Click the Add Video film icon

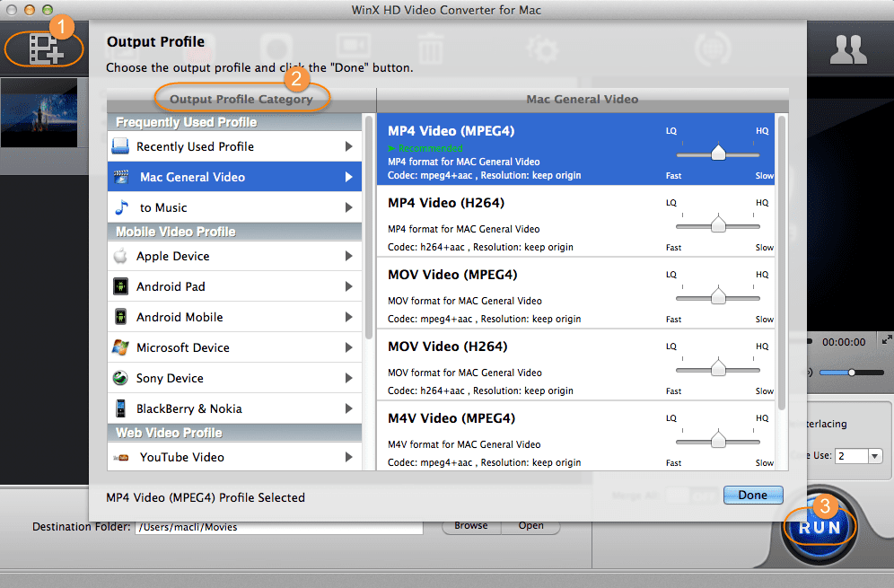pos(43,48)
